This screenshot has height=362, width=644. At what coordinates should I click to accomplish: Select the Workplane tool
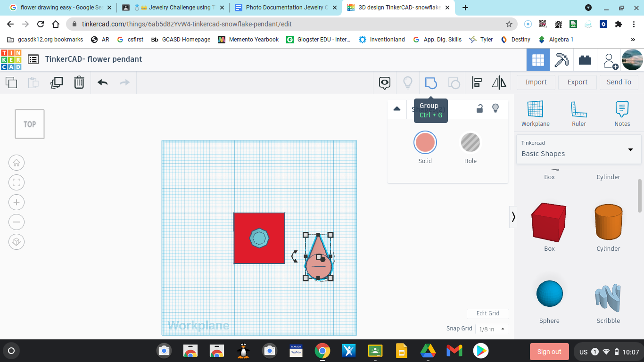pos(535,114)
